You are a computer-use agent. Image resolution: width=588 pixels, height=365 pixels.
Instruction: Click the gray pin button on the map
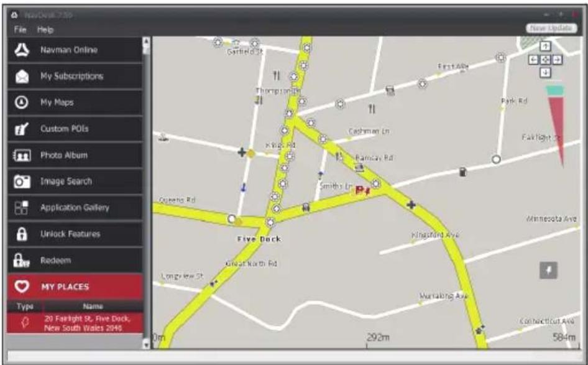pos(548,270)
